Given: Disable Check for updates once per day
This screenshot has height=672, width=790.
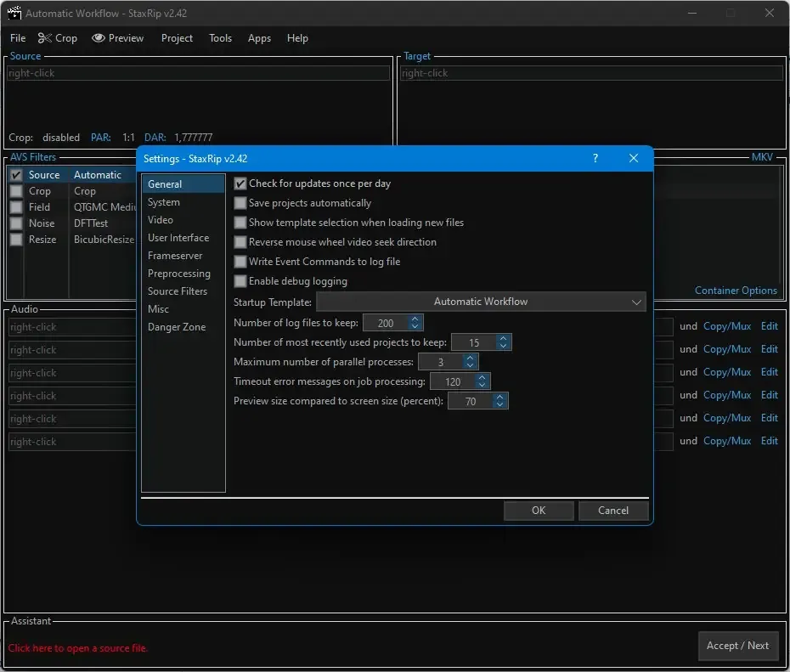Looking at the screenshot, I should click(x=240, y=184).
